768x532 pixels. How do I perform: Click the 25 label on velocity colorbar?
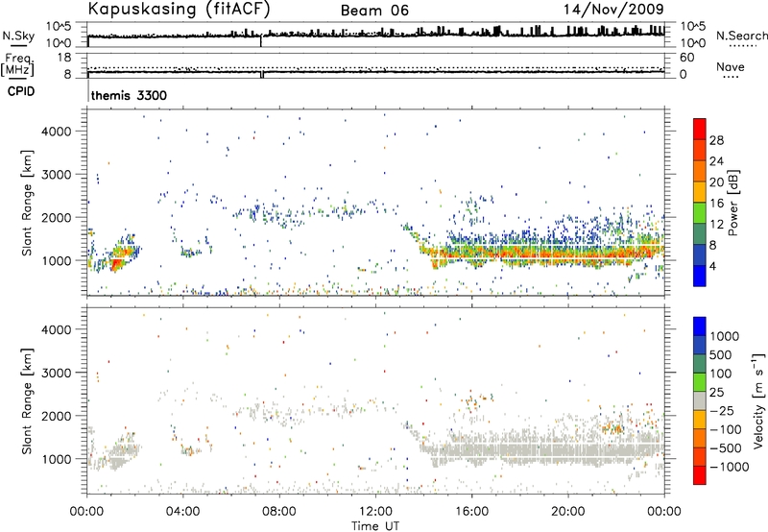tap(717, 393)
